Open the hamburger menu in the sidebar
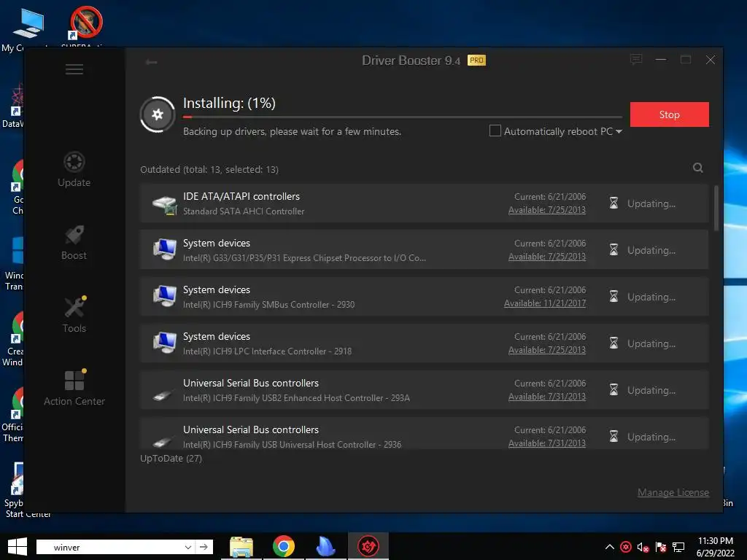The image size is (747, 560). [74, 69]
